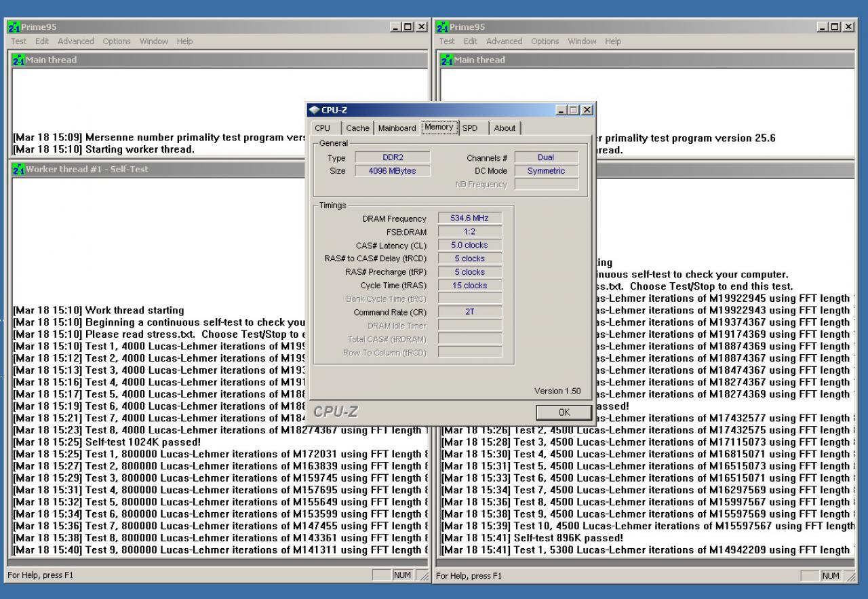868x599 pixels.
Task: Click the left Main thread window icon
Action: pyautogui.click(x=18, y=60)
